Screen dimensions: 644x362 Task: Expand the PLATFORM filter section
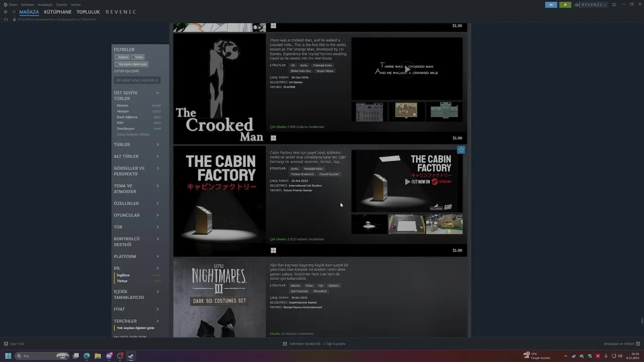(136, 256)
